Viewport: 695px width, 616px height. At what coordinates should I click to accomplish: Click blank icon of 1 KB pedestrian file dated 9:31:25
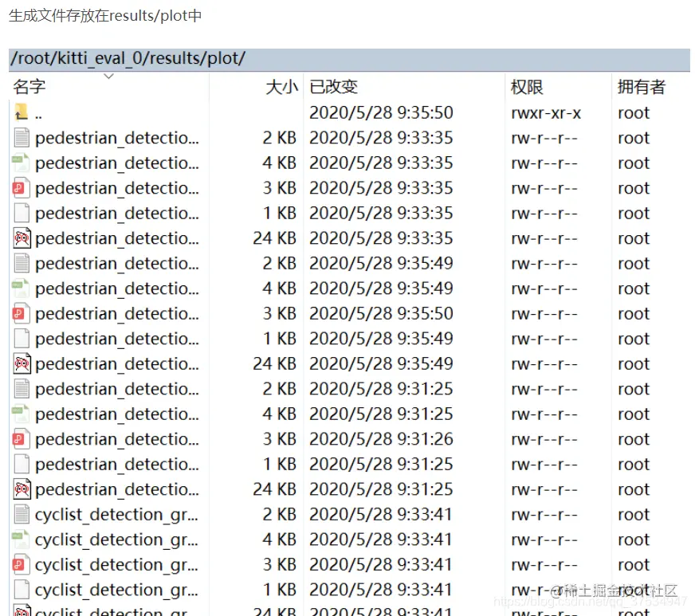tap(22, 464)
